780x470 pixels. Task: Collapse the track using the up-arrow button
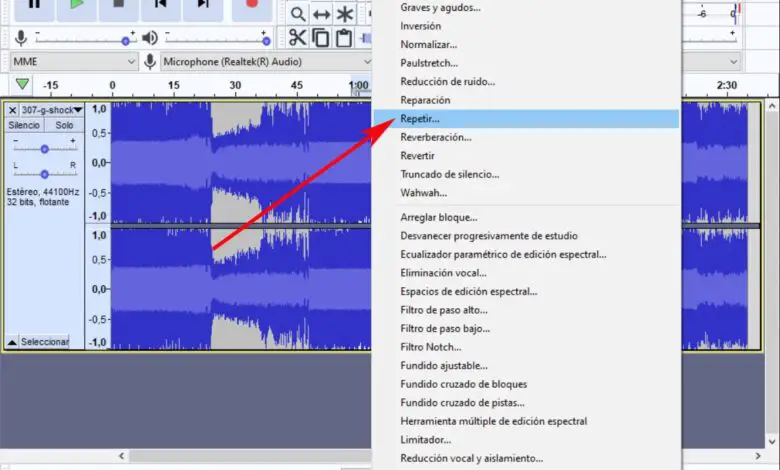(12, 342)
